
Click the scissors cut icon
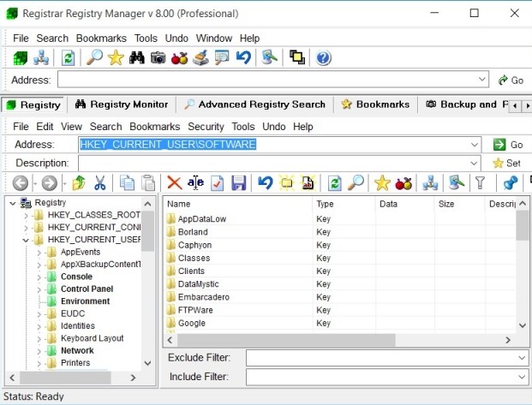(100, 182)
